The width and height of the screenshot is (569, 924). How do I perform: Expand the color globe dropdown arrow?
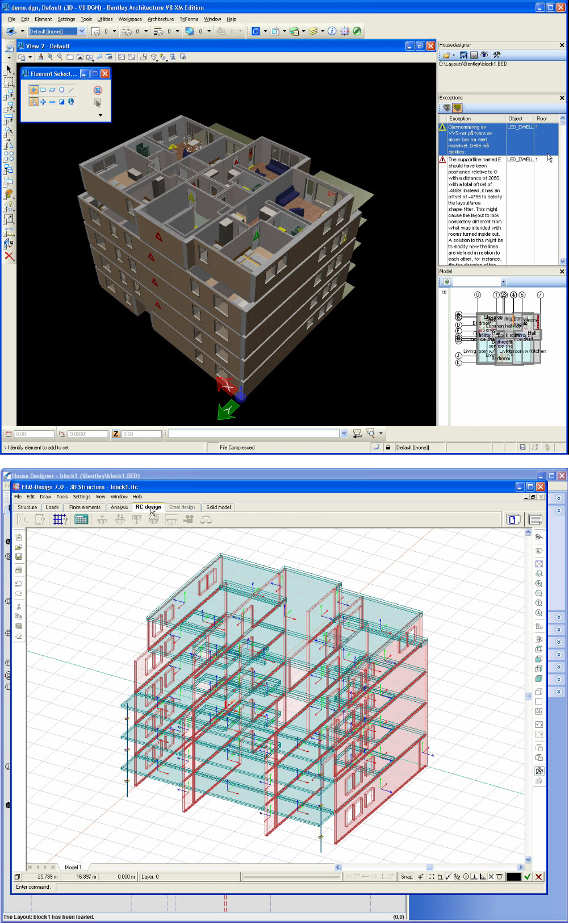[x=209, y=31]
